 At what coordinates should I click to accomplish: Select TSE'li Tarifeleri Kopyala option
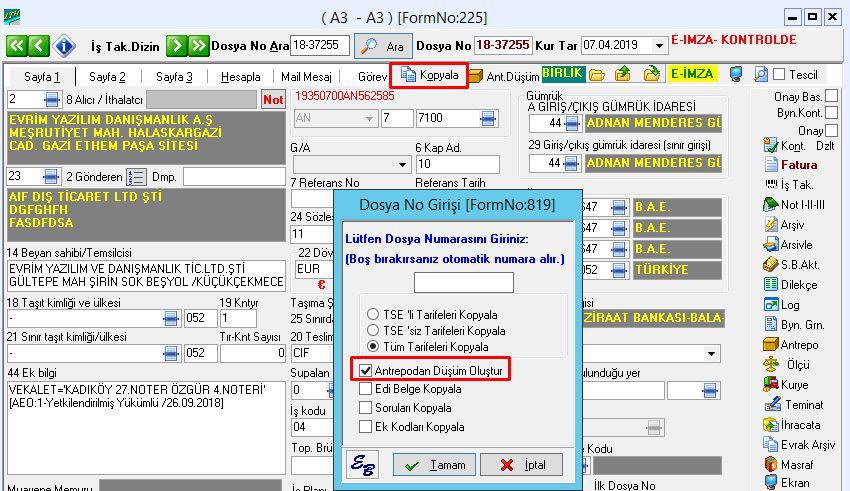pyautogui.click(x=374, y=314)
